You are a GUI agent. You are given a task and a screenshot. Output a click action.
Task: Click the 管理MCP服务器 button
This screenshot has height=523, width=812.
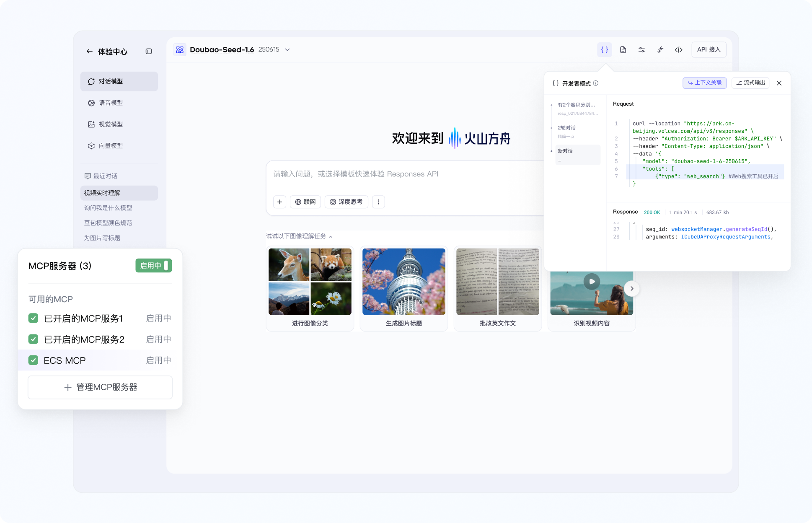[x=100, y=387]
